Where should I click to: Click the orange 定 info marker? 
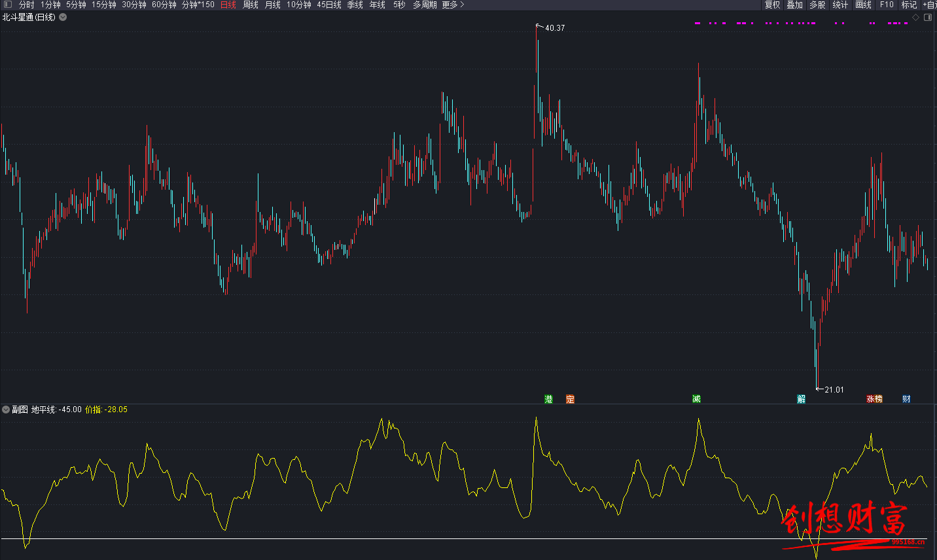pos(570,399)
